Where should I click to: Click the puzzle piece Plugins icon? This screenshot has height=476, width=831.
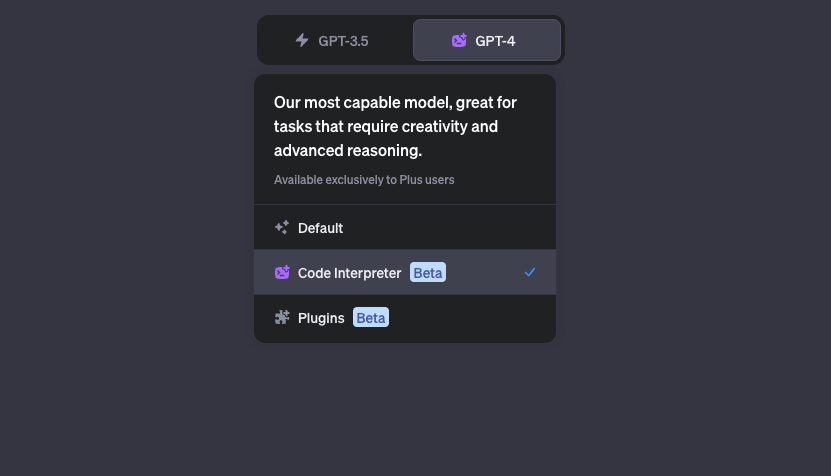click(282, 318)
